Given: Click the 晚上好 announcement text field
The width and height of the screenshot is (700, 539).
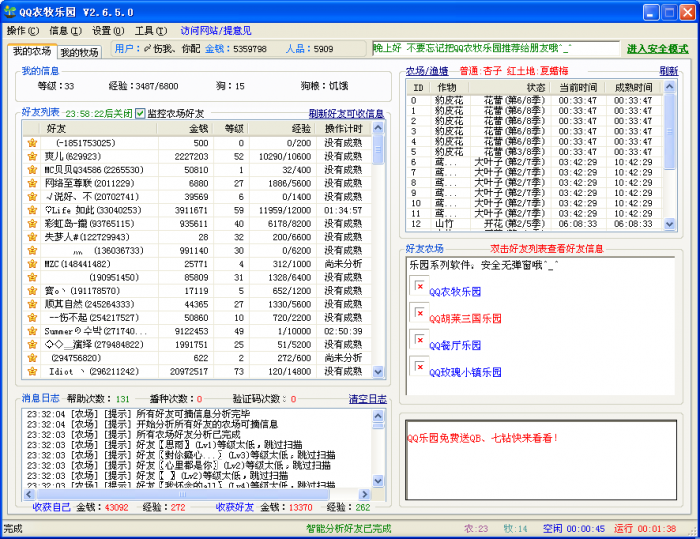Looking at the screenshot, I should tap(496, 48).
